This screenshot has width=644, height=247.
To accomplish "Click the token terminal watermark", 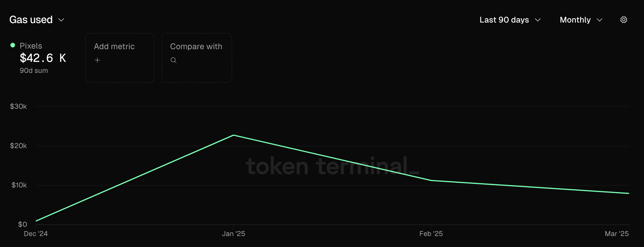I will pos(332,166).
